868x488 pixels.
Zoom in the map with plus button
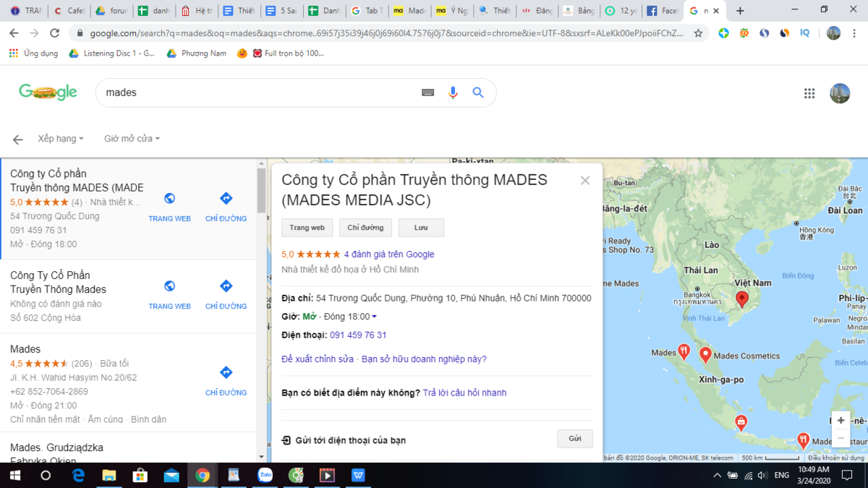click(841, 421)
